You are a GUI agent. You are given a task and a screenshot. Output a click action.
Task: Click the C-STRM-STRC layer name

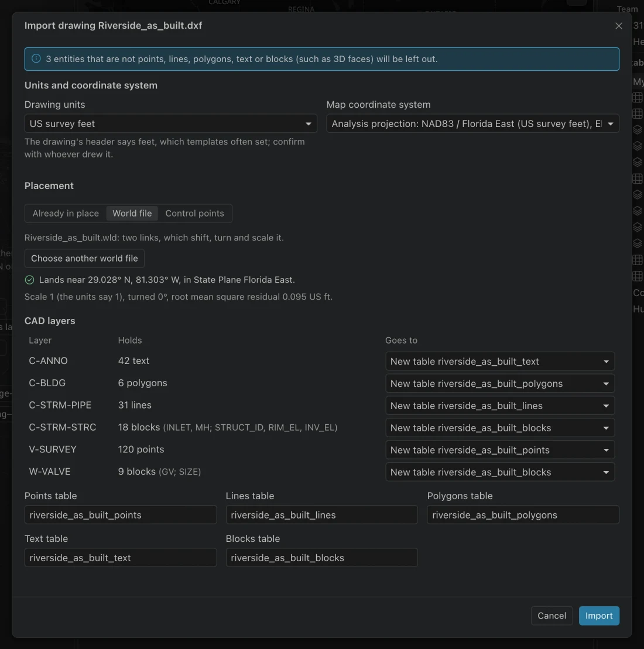pos(63,427)
